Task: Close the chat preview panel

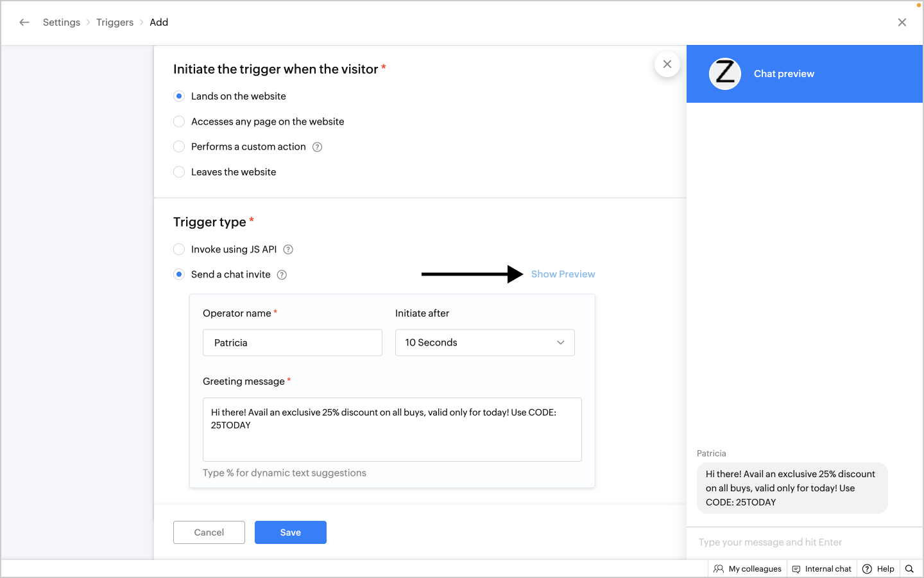Action: point(667,64)
